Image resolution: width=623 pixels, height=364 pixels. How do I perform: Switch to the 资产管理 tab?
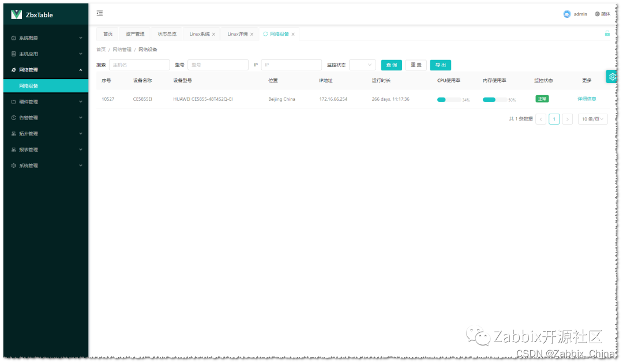pos(135,33)
